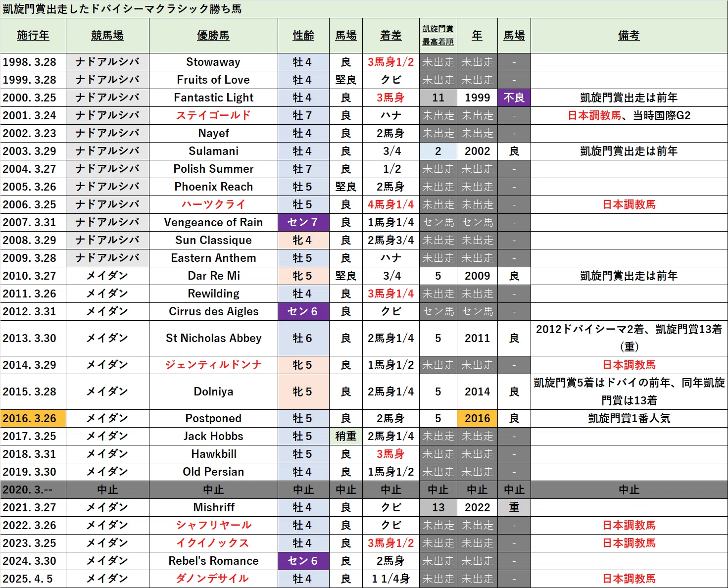
Task: Click the 重 track cell in Mishriff row
Action: (514, 507)
